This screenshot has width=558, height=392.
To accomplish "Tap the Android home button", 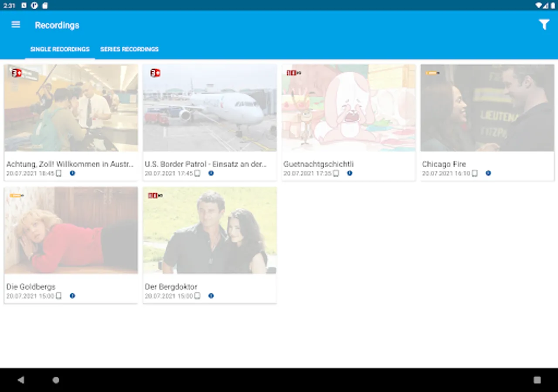I will click(x=56, y=380).
